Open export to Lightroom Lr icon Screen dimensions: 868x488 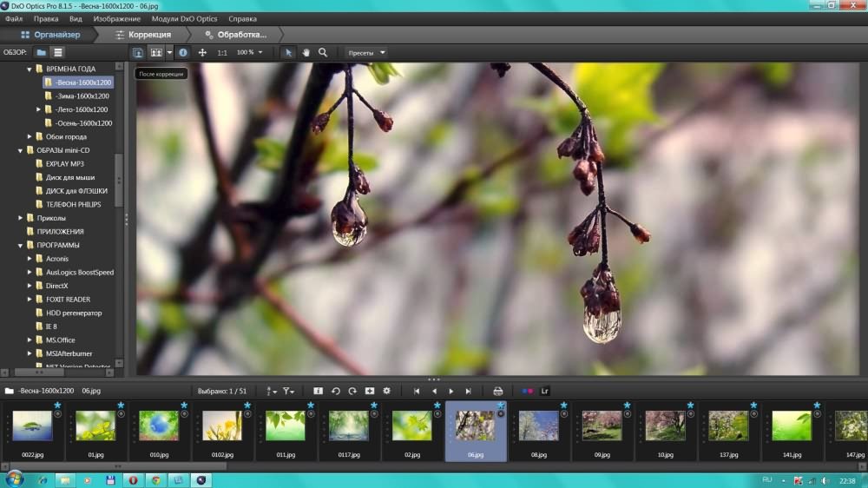tap(544, 391)
